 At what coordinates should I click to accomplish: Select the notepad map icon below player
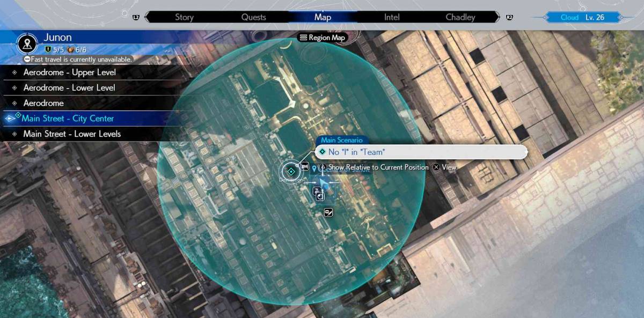pos(329,213)
